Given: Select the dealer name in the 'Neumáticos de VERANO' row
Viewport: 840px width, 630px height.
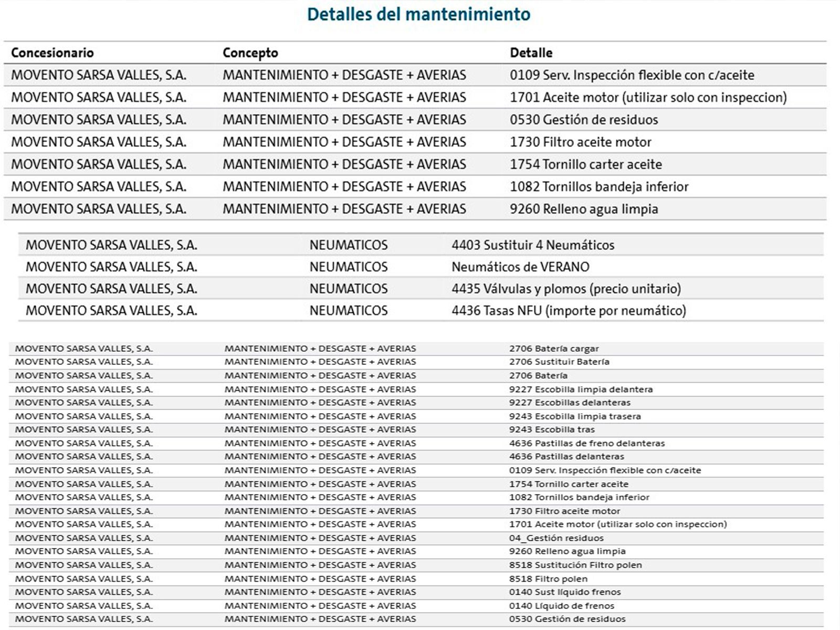Looking at the screenshot, I should click(111, 267).
